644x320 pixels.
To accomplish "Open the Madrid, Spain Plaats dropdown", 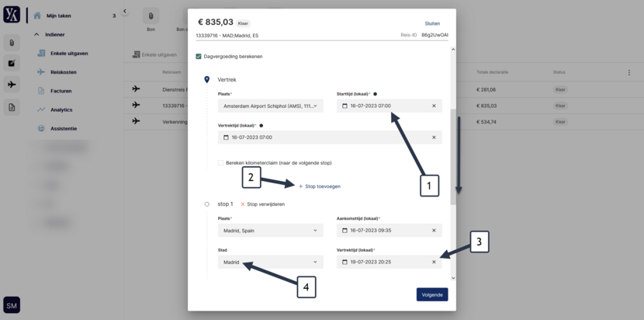I will pos(270,231).
